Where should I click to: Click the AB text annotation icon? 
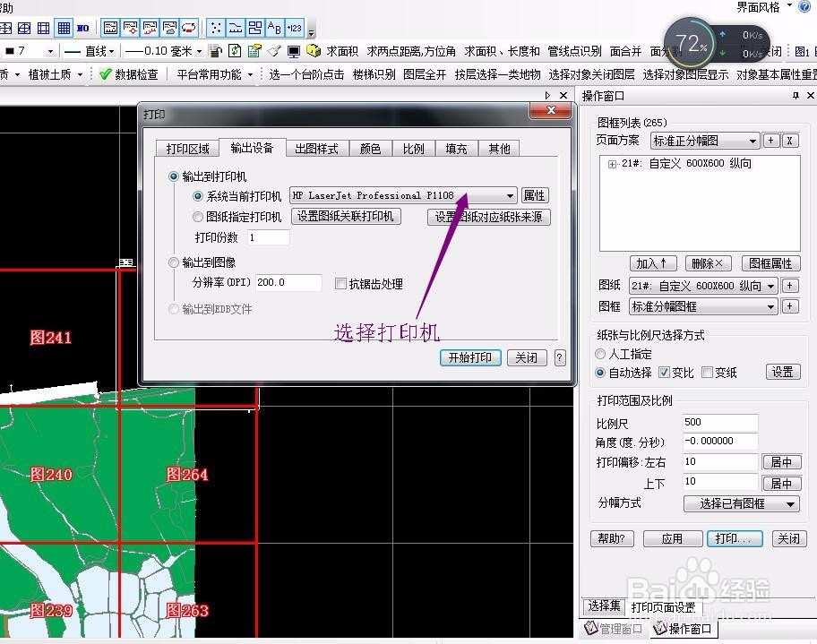274,28
